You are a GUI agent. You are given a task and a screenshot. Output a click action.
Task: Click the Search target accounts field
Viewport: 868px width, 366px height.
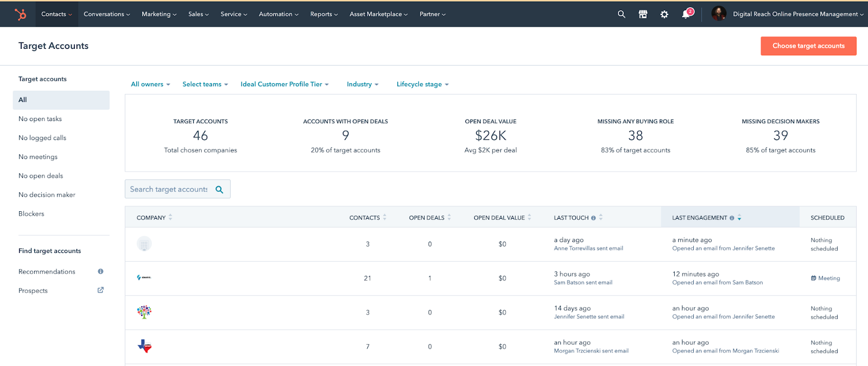point(169,190)
